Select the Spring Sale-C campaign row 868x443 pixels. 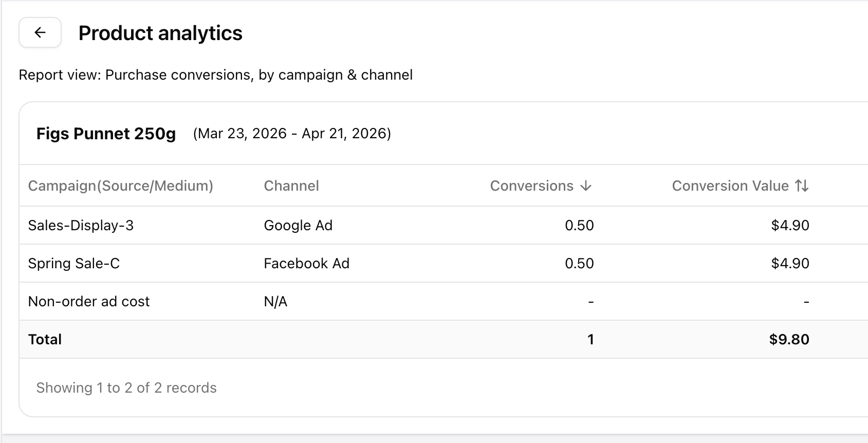tap(73, 263)
